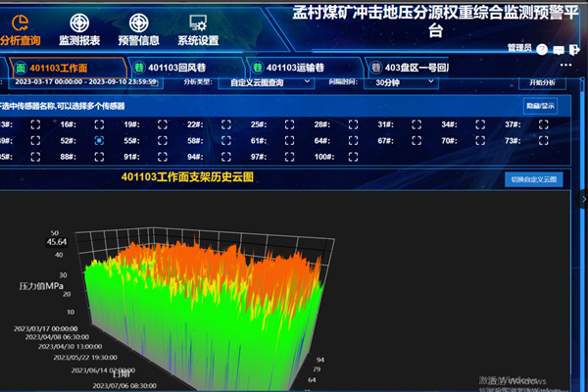
Task: Check the sensor 61# checkbox
Action: coord(289,141)
